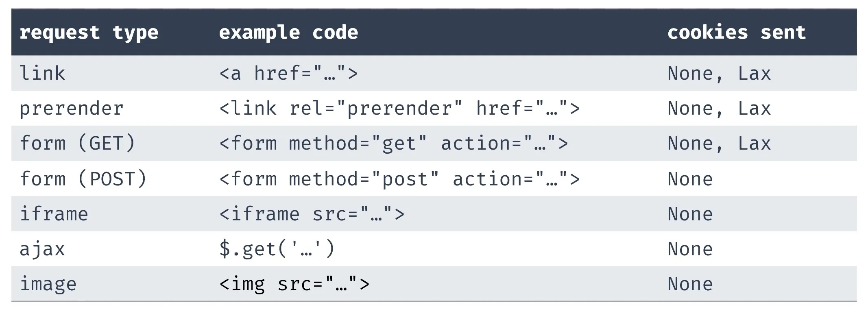Click "None" in the image row

[690, 284]
